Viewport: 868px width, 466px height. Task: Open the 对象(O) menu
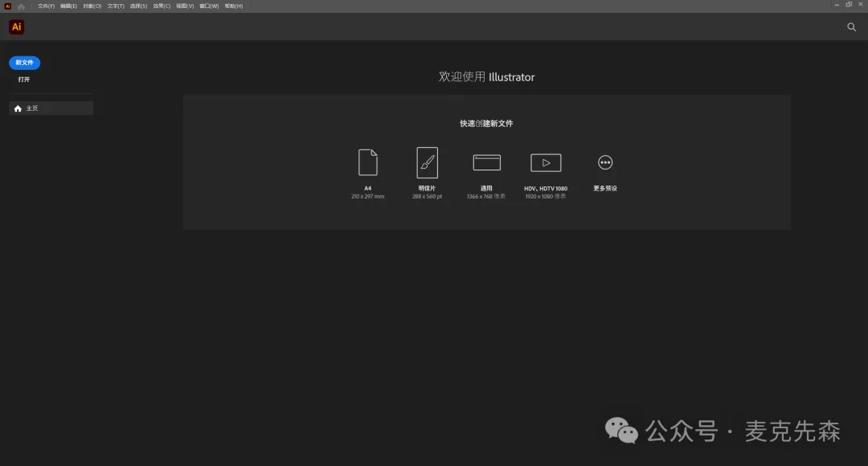click(92, 6)
